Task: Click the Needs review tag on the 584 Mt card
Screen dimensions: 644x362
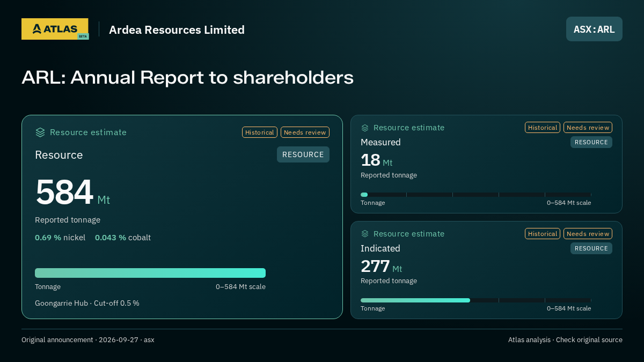Action: (305, 132)
